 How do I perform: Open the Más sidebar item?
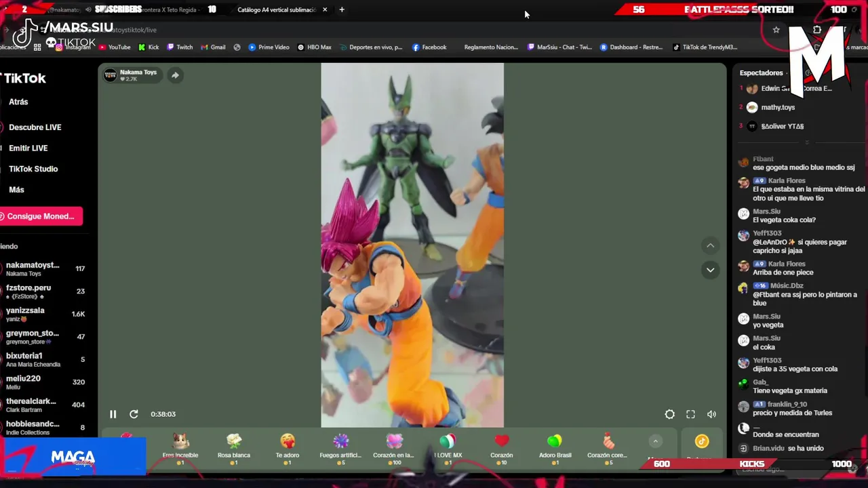click(16, 190)
